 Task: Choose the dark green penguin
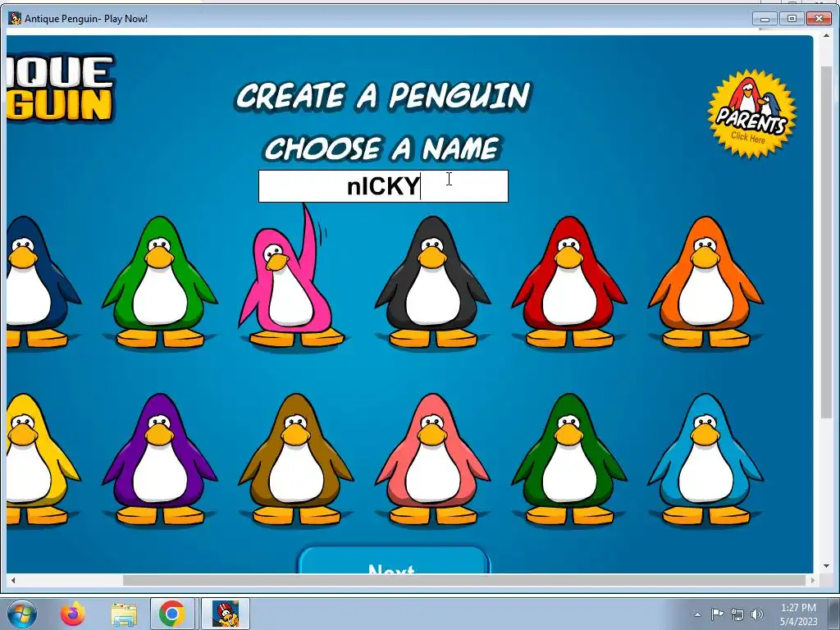click(x=569, y=459)
